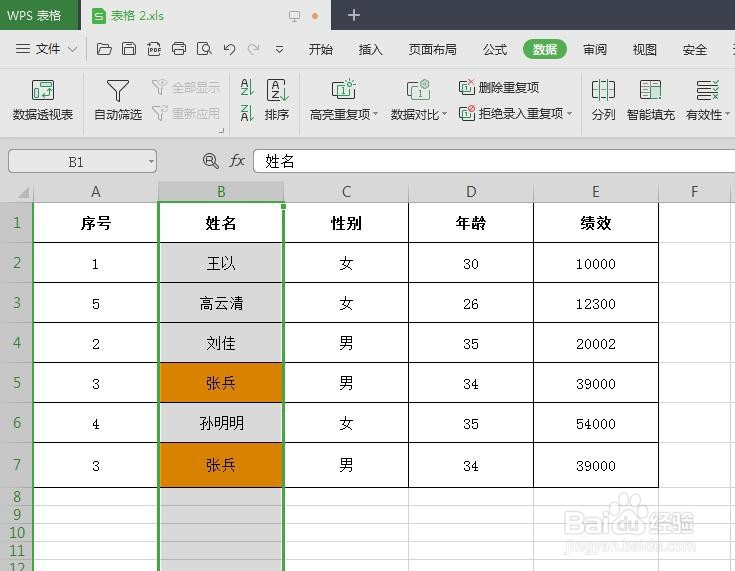Click cell with value 54000
This screenshot has height=571, width=735.
point(596,423)
